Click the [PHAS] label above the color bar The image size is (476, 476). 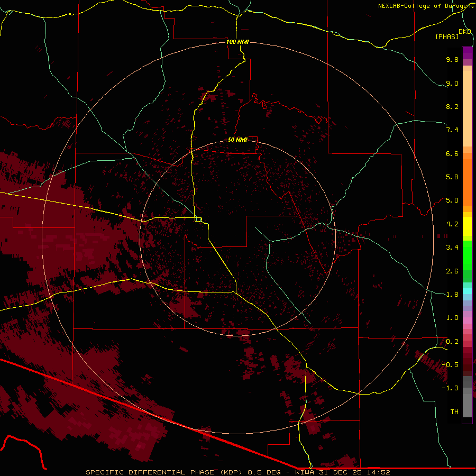[447, 37]
